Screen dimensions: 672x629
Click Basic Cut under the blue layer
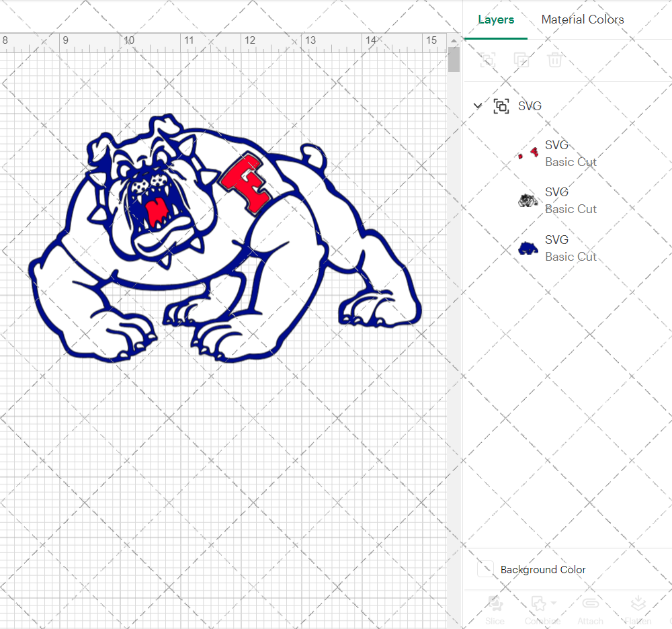[x=571, y=257]
